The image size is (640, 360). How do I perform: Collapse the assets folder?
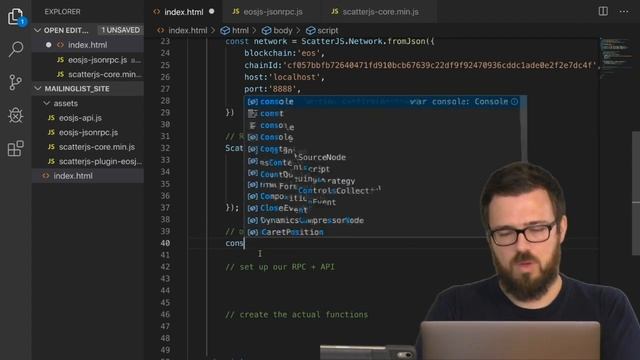[x=47, y=103]
